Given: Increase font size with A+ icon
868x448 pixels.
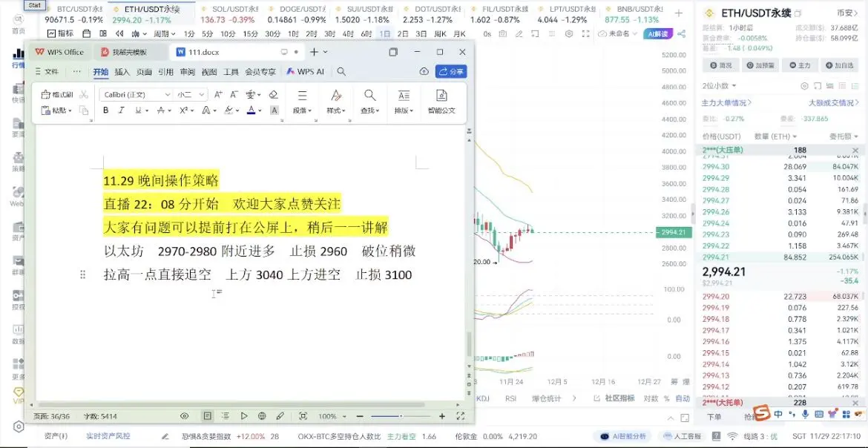Looking at the screenshot, I should 218,95.
